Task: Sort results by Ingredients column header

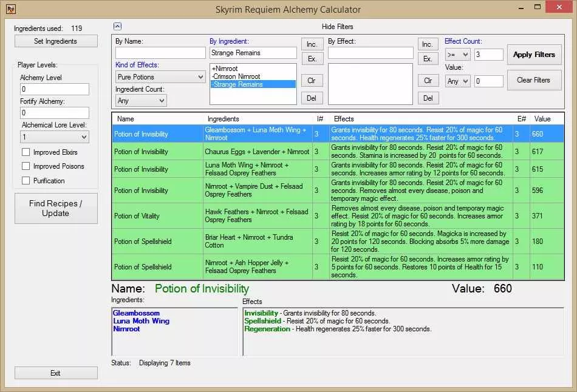Action: pos(258,119)
